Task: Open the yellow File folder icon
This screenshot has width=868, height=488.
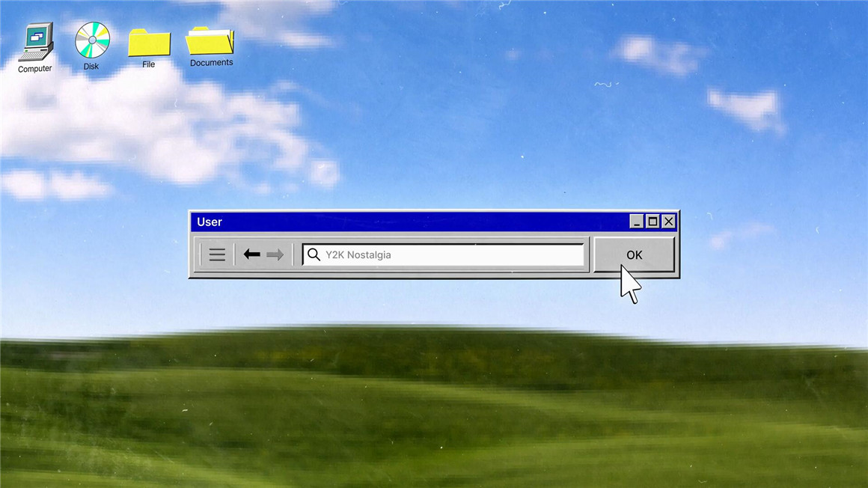Action: (149, 43)
